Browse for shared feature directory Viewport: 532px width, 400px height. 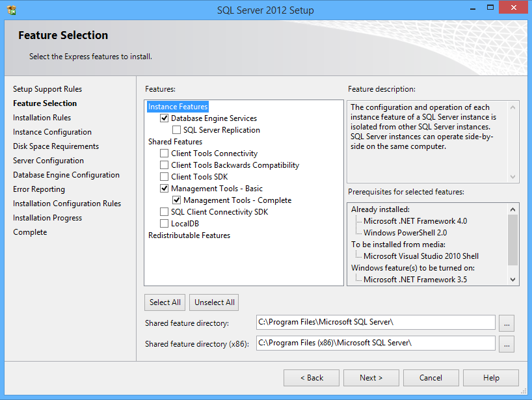click(507, 323)
